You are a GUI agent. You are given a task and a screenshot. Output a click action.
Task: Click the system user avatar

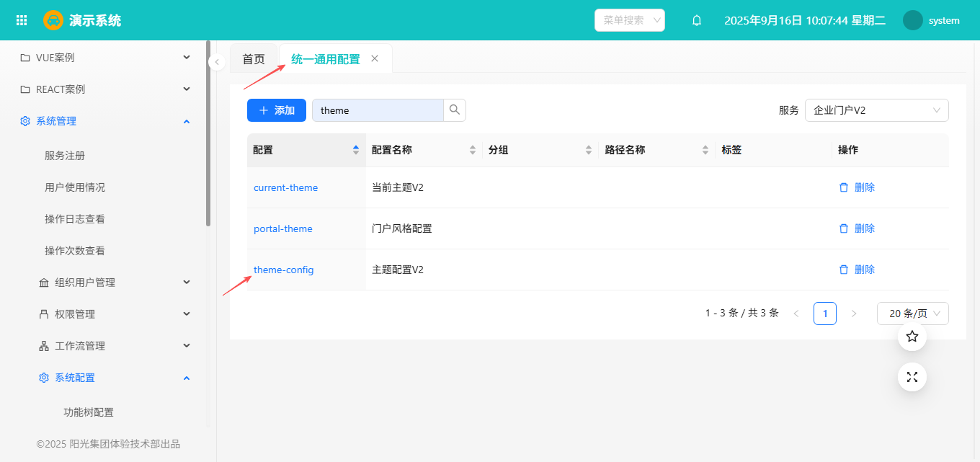click(913, 20)
